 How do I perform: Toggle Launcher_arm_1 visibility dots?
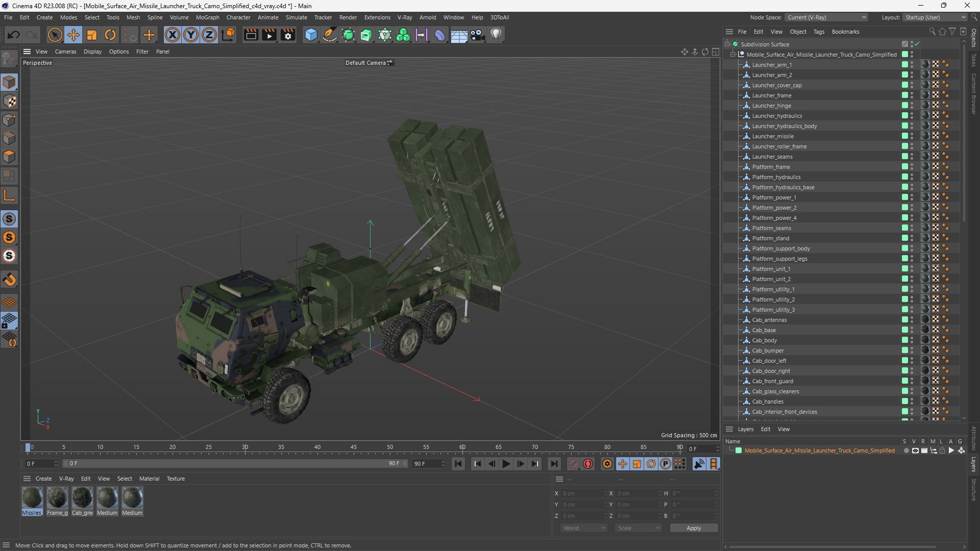tap(912, 65)
